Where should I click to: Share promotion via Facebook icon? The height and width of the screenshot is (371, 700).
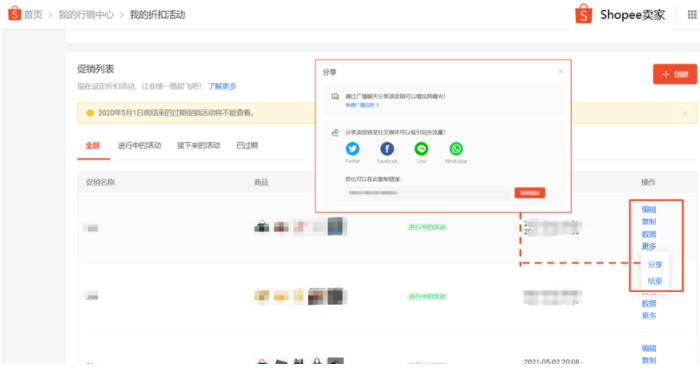(387, 149)
